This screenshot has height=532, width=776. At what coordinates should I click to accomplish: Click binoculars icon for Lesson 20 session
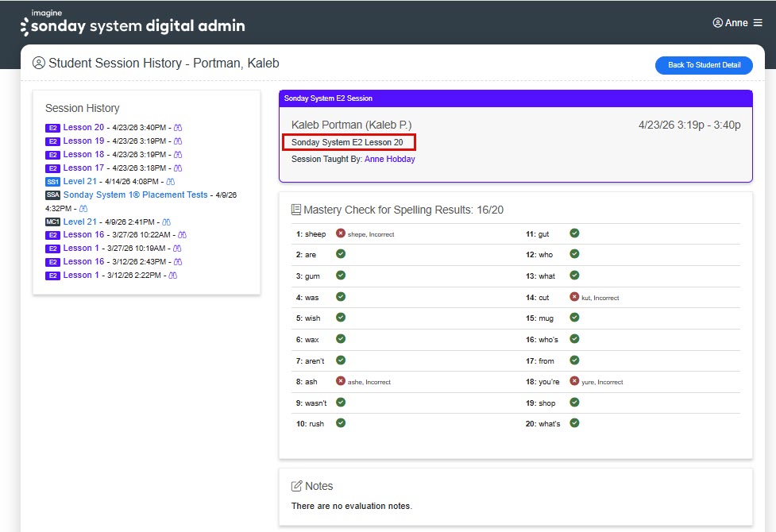(x=178, y=128)
